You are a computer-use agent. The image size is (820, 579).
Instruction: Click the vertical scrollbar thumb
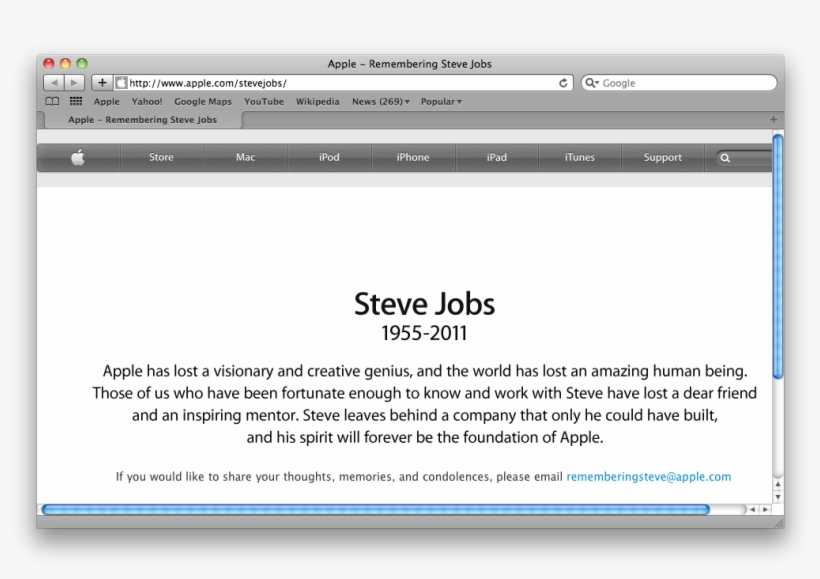point(778,256)
